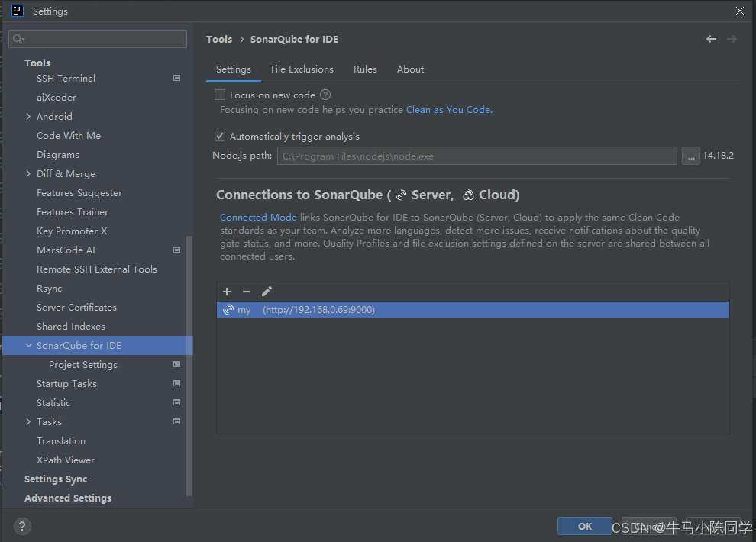This screenshot has height=542, width=756.
Task: Open Server Certificates settings
Action: pyautogui.click(x=76, y=308)
